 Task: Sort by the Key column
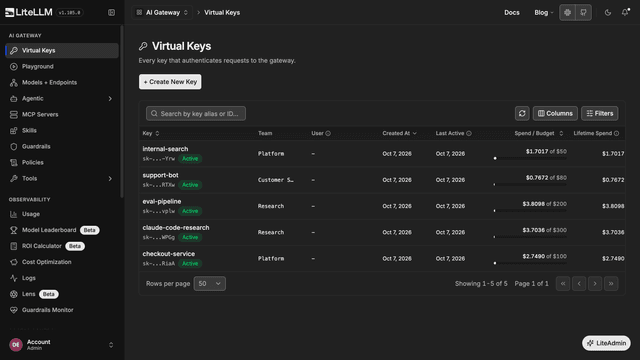pos(151,133)
